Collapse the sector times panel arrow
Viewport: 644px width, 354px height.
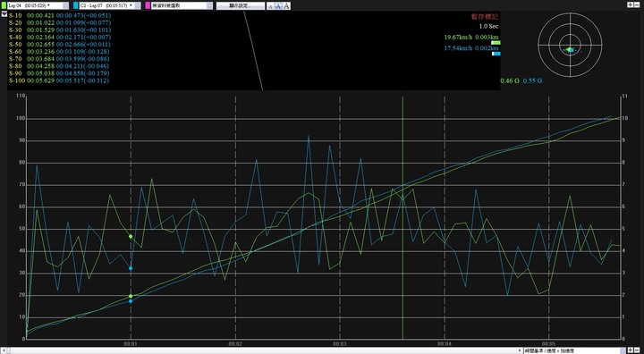point(4,13)
